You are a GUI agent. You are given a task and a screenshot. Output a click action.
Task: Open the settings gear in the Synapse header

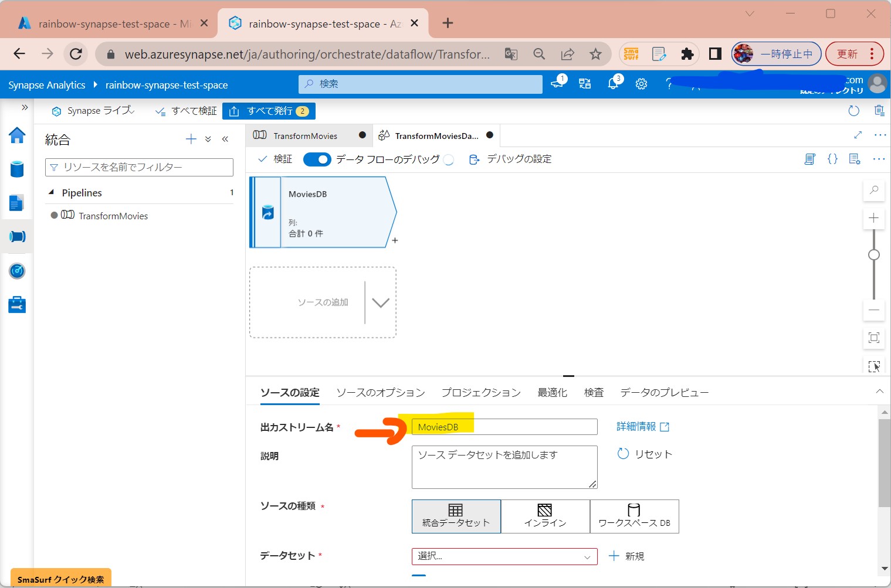tap(641, 84)
